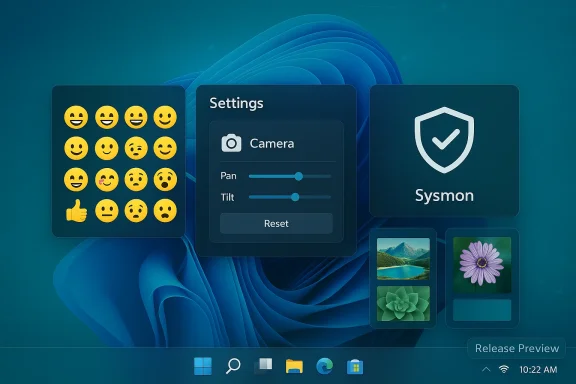The height and width of the screenshot is (384, 576).
Task: Click the Pan slider handle
Action: (299, 176)
